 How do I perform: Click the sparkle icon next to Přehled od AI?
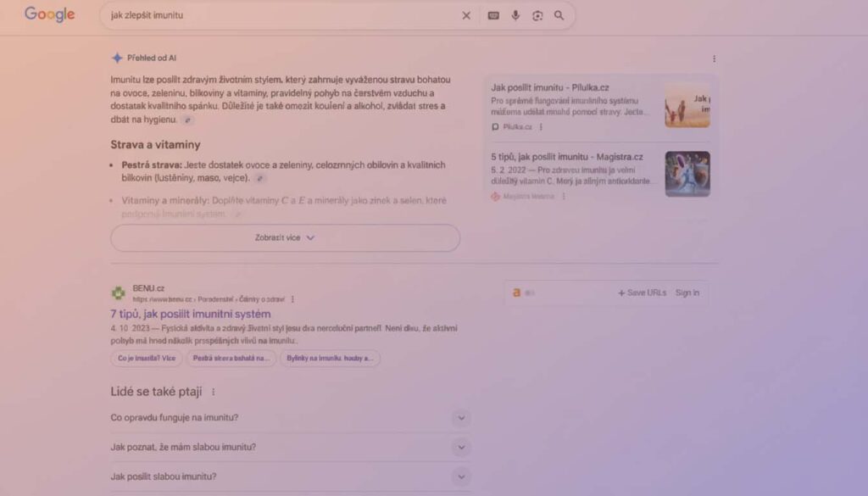pos(118,58)
